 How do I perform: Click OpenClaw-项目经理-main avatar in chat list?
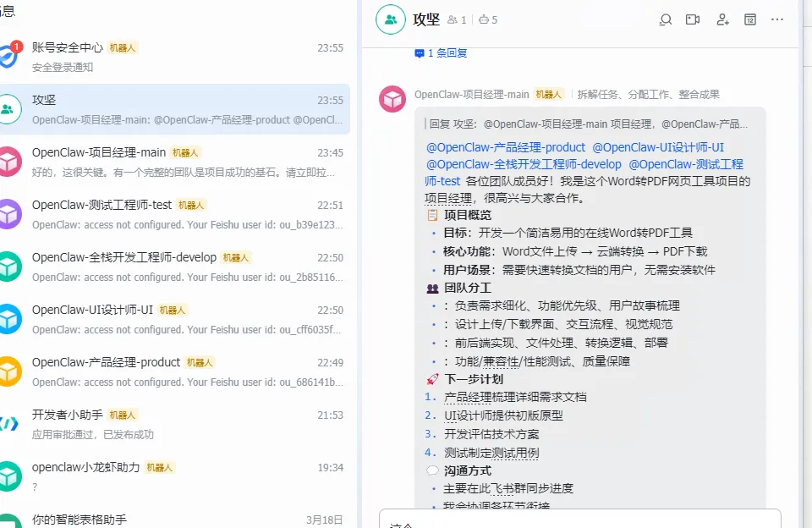[8, 162]
